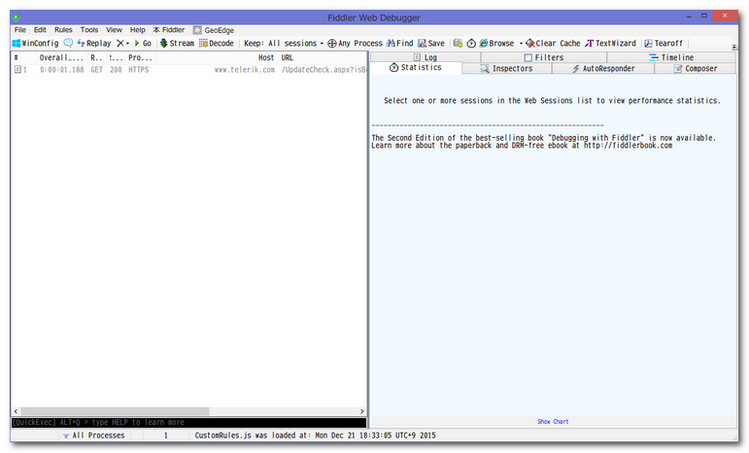This screenshot has height=453, width=749.
Task: Toggle Stream mode in the toolbar
Action: pyautogui.click(x=177, y=43)
